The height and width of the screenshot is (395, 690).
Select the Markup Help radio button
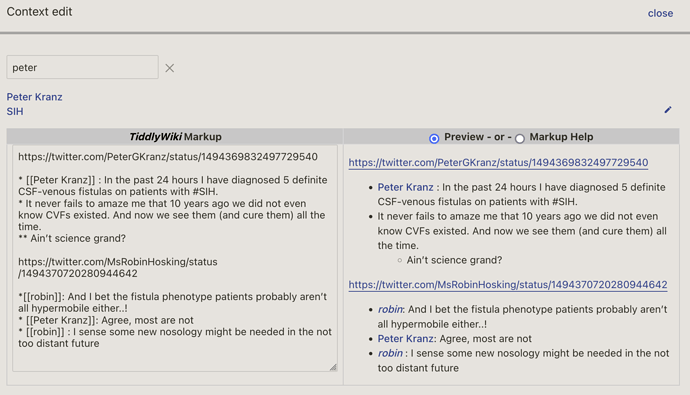point(520,139)
